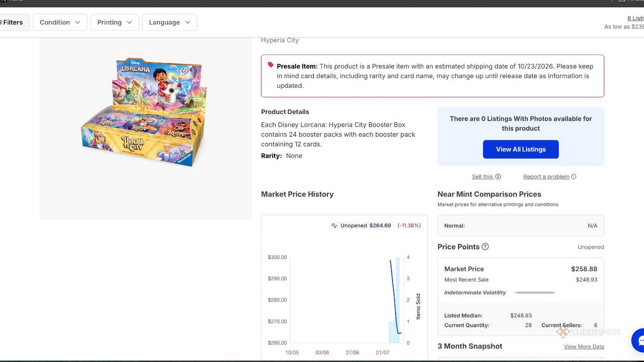Click the Market Price History heading
This screenshot has height=362, width=644.
click(x=297, y=194)
